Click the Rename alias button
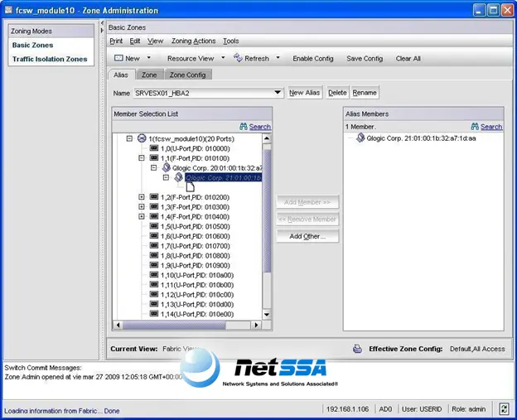Viewport: 517px width, 420px height. (365, 93)
